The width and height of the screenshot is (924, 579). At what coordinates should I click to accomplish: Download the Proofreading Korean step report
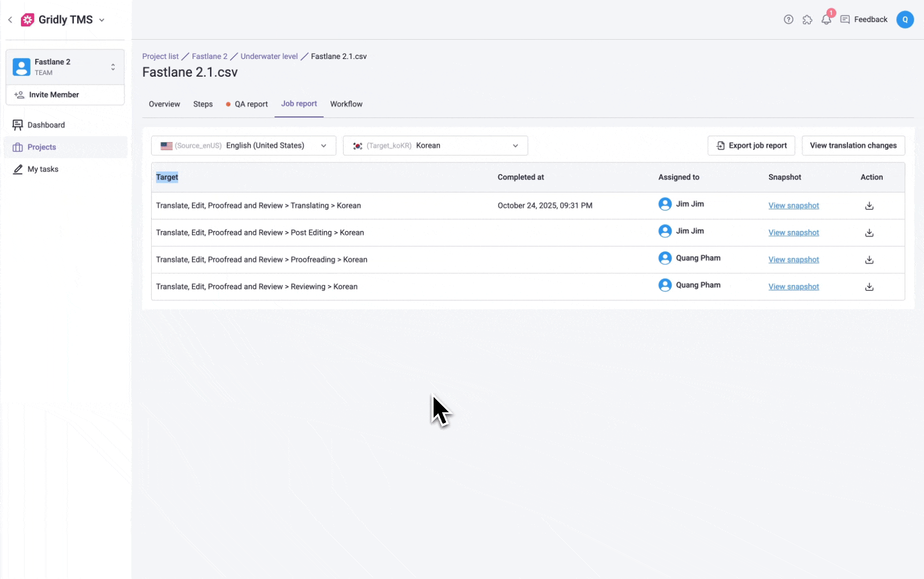(x=869, y=260)
